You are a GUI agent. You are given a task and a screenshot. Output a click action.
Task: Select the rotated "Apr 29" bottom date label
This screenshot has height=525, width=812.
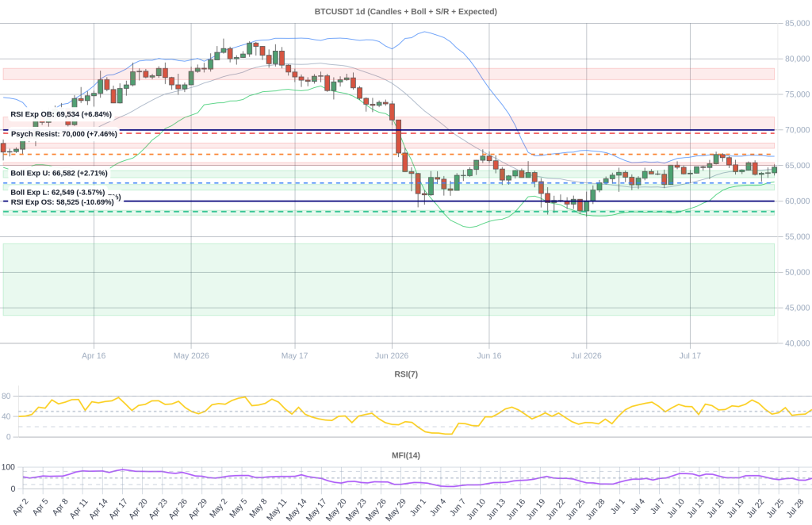197,509
